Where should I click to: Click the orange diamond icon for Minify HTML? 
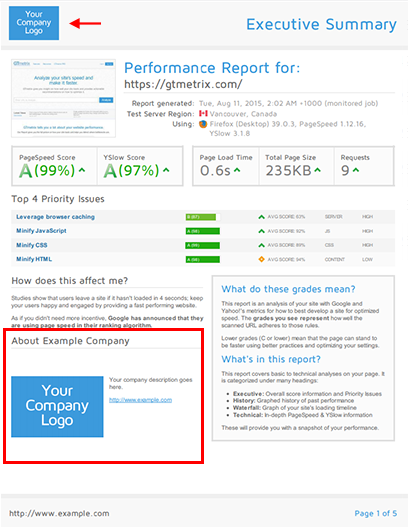[x=261, y=259]
